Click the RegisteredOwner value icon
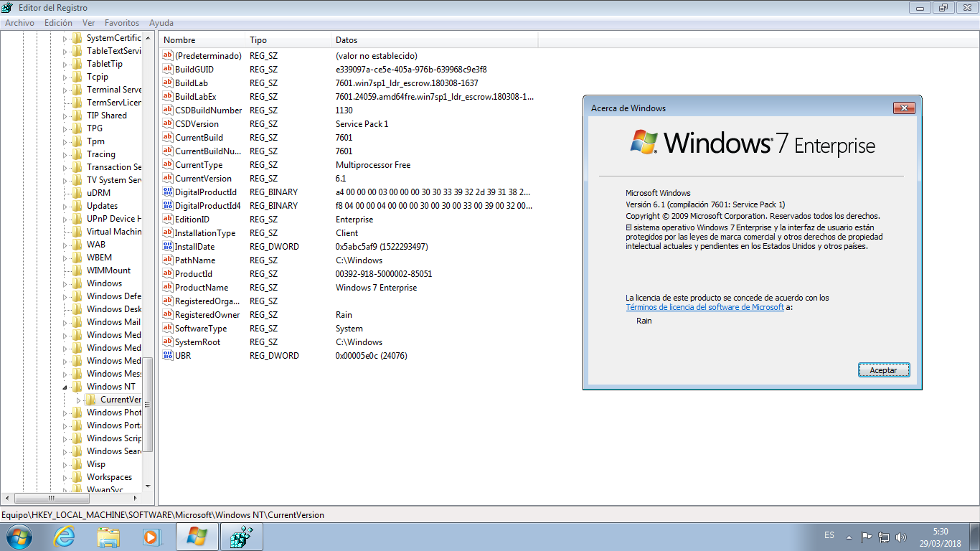Image resolution: width=980 pixels, height=551 pixels. coord(168,315)
